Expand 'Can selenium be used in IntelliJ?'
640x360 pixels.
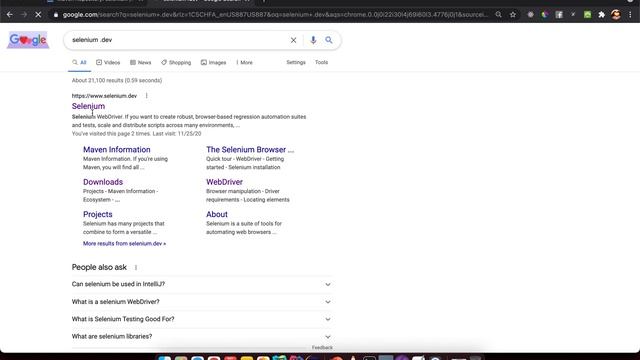(202, 284)
